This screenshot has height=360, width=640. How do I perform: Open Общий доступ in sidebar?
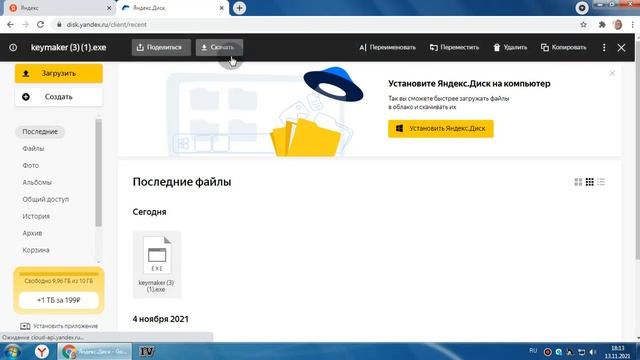pos(45,199)
